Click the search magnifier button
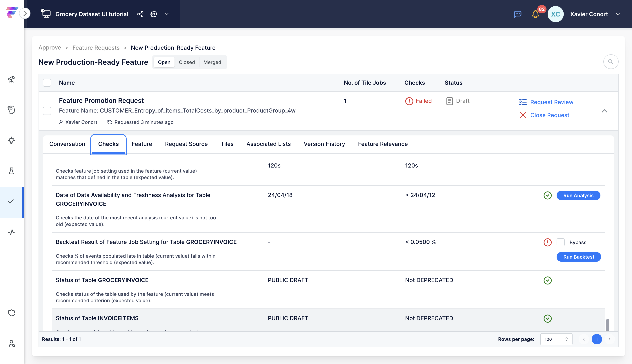Image resolution: width=632 pixels, height=364 pixels. 611,62
